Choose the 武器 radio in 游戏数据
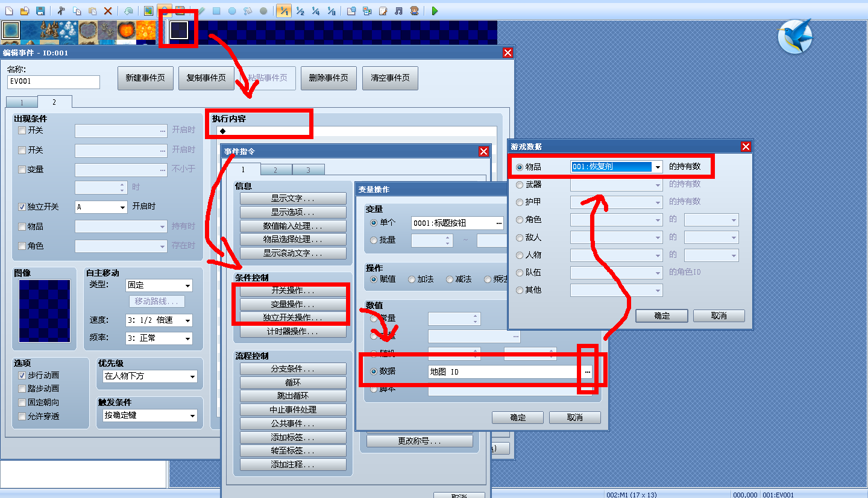The image size is (868, 498). tap(520, 184)
